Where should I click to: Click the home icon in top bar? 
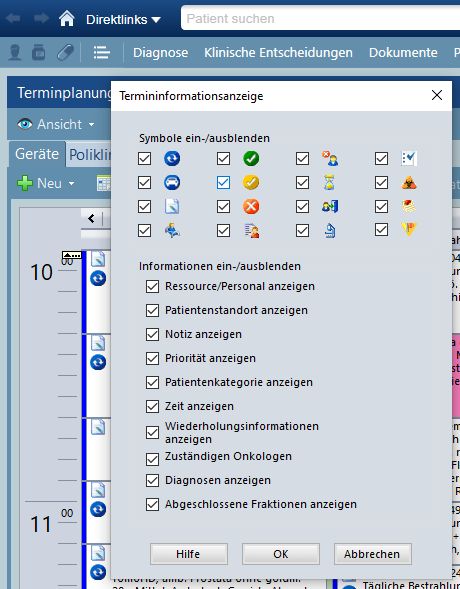[x=67, y=18]
